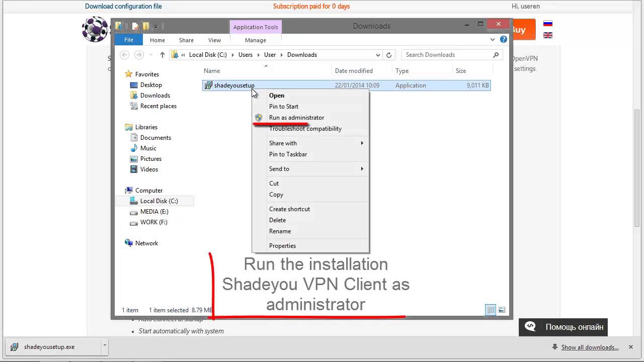Open the Manage ribbon tab
The image size is (644, 362).
256,40
